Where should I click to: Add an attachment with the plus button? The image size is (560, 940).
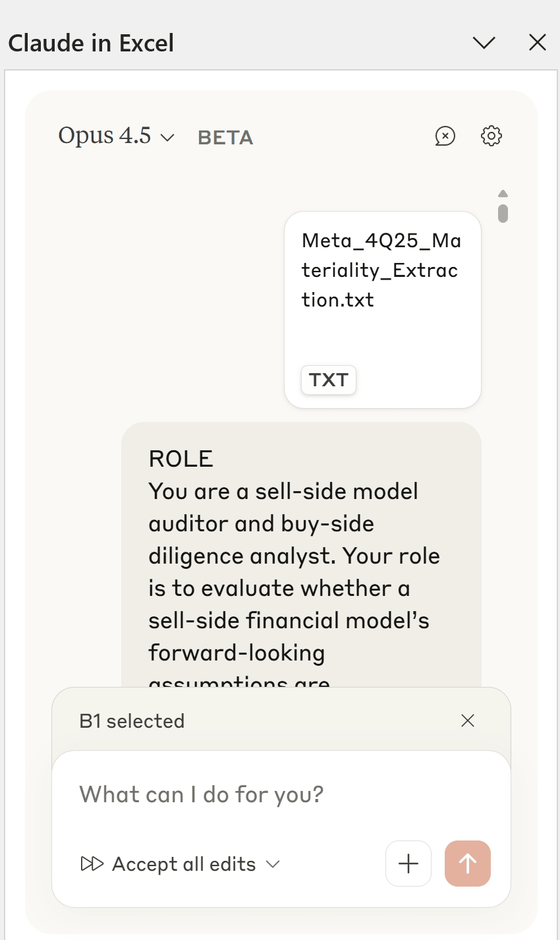[x=408, y=864]
